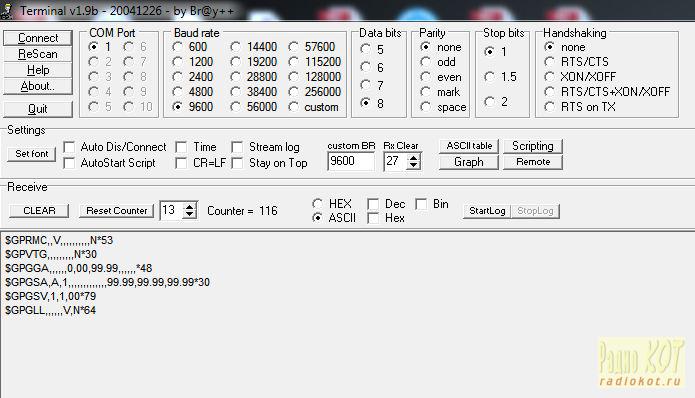Viewport: 695px width, 398px height.
Task: Switch receive display to HEX
Action: [x=317, y=203]
